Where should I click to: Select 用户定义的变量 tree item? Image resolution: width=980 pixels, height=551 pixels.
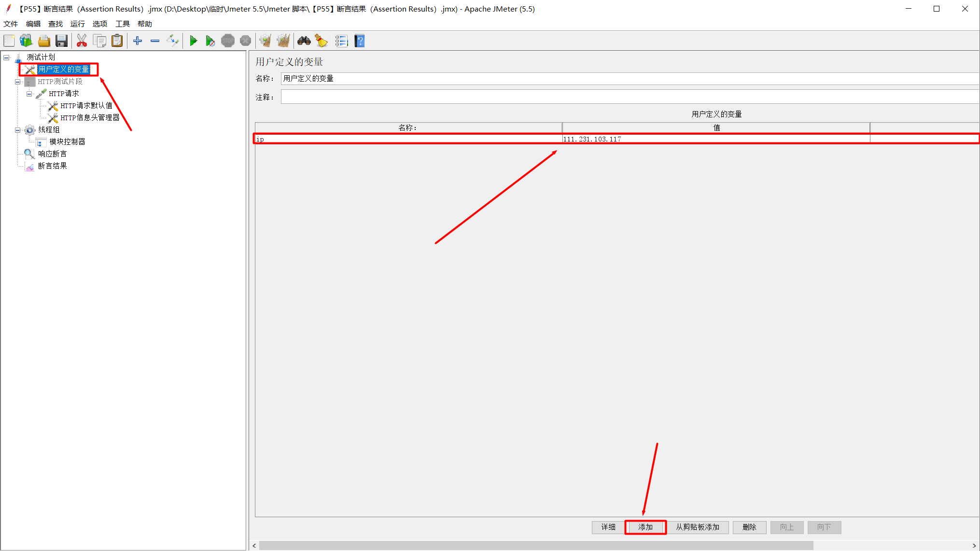tap(64, 70)
